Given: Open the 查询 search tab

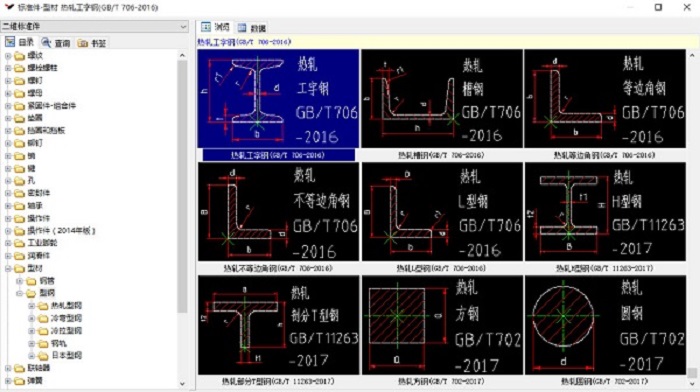Looking at the screenshot, I should click(x=56, y=43).
